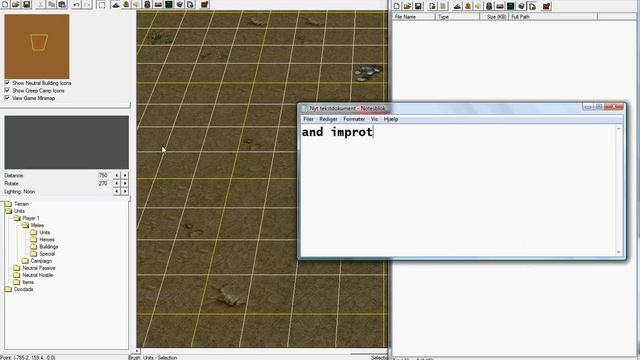This screenshot has width=640, height=360.
Task: Click the orange minimap preview
Action: tap(37, 46)
